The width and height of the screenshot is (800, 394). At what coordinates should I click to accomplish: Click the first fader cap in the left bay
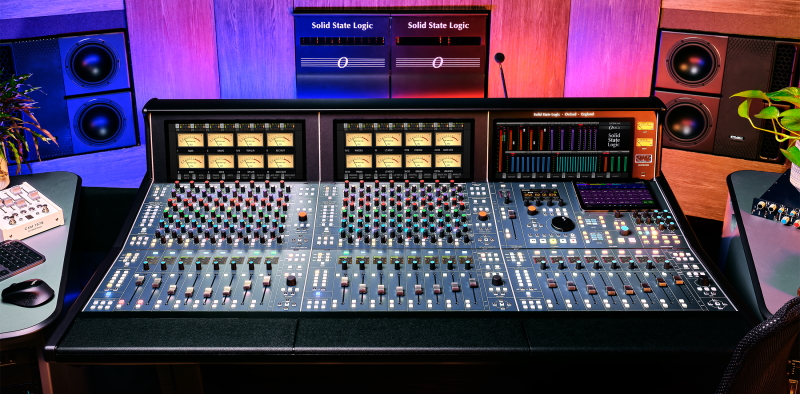140,281
